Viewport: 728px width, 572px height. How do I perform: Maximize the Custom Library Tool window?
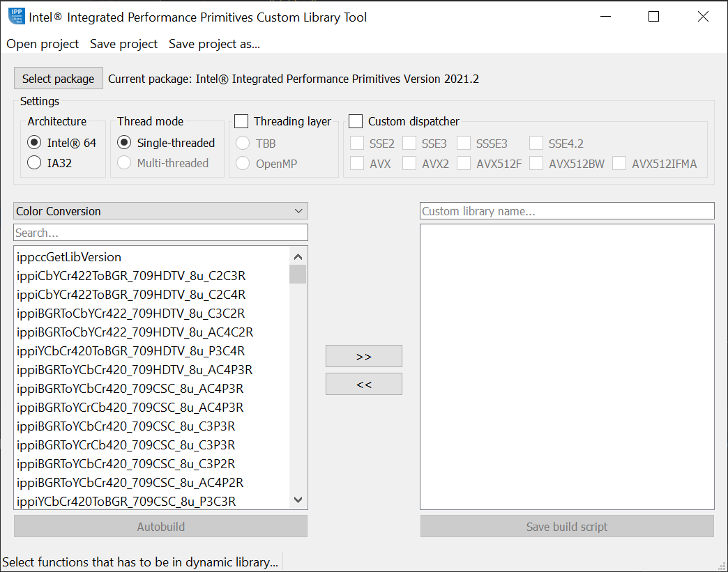pyautogui.click(x=653, y=17)
